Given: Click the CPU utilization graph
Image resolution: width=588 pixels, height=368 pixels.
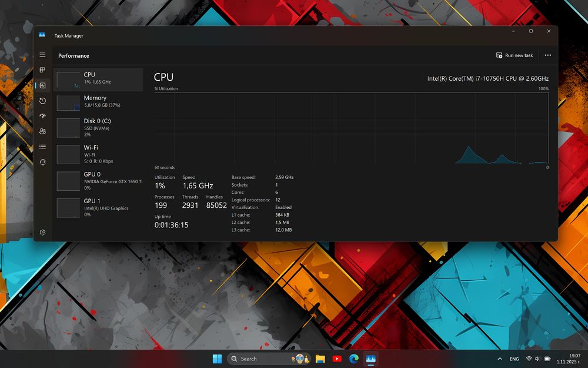Looking at the screenshot, I should (352, 128).
